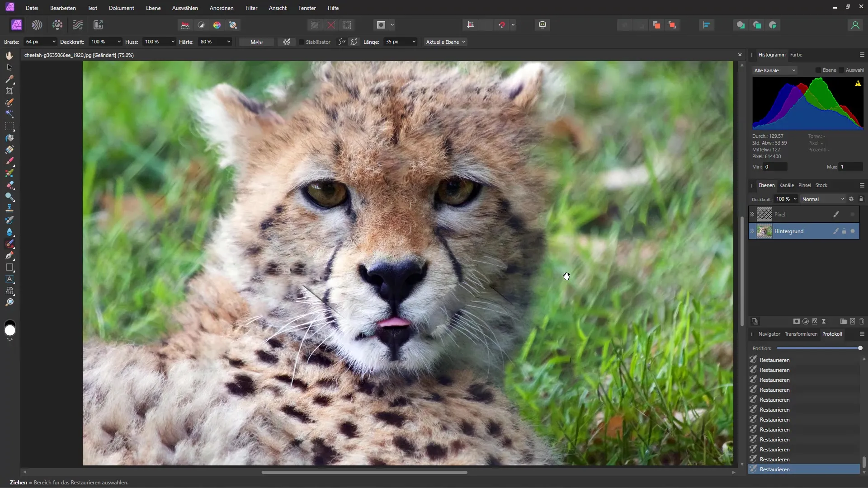Open the Filter menu
Screen dimensions: 868x488
click(x=251, y=8)
